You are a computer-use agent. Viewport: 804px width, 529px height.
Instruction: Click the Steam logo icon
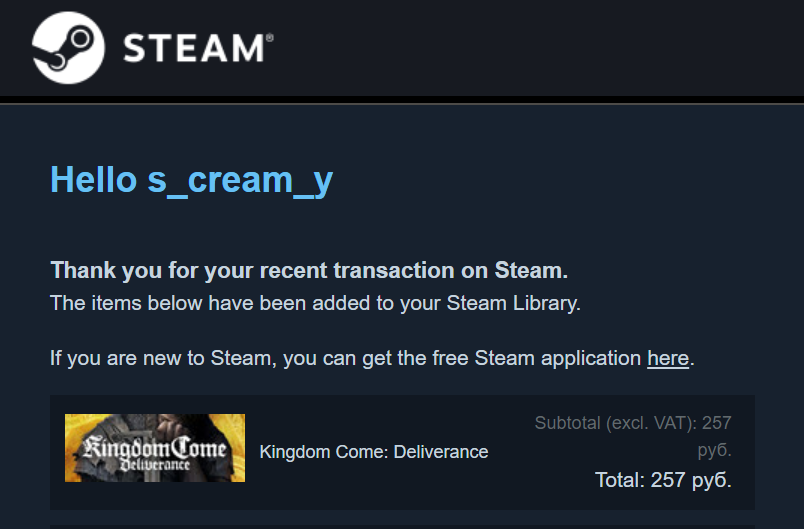(x=68, y=47)
